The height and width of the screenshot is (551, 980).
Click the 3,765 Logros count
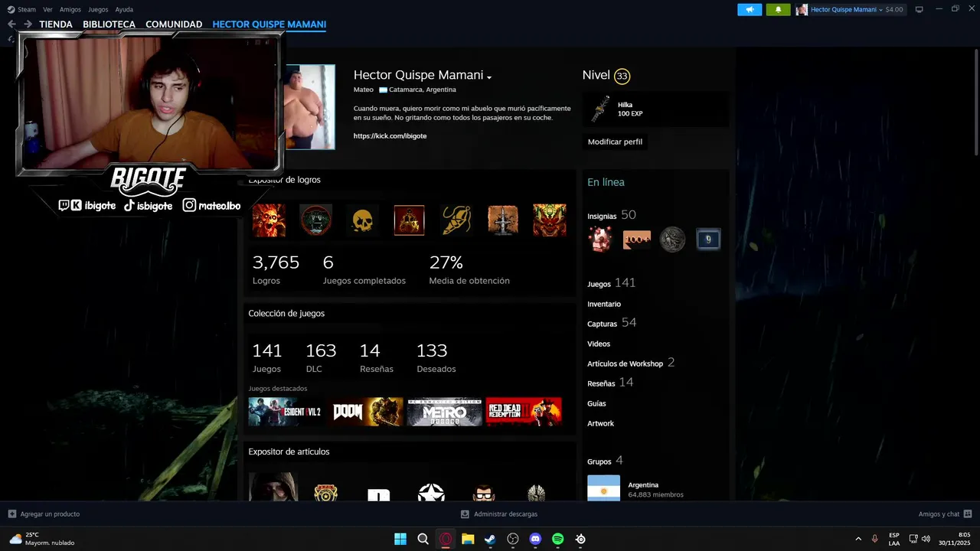point(276,270)
